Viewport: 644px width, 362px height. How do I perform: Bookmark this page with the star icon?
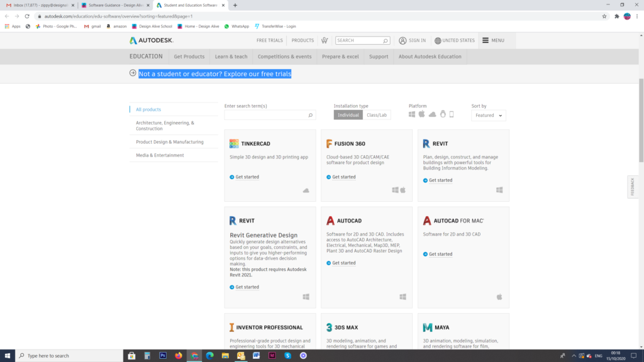[x=604, y=16]
